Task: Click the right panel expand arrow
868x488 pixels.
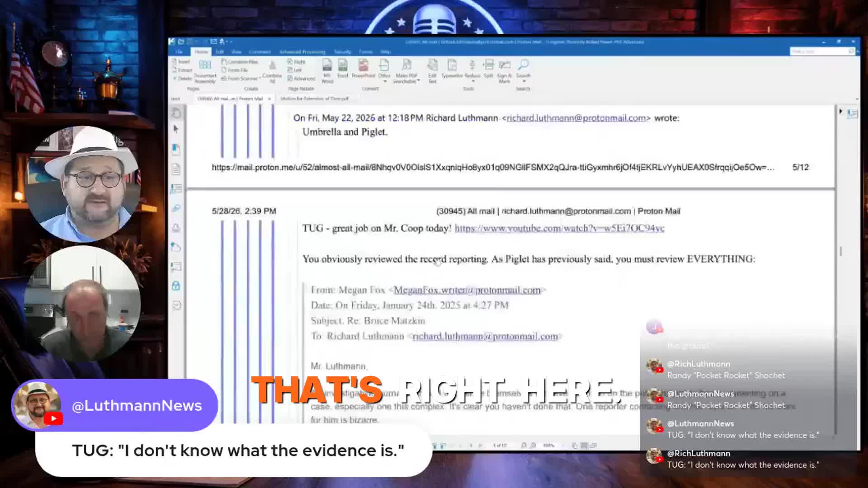Action: pyautogui.click(x=840, y=111)
